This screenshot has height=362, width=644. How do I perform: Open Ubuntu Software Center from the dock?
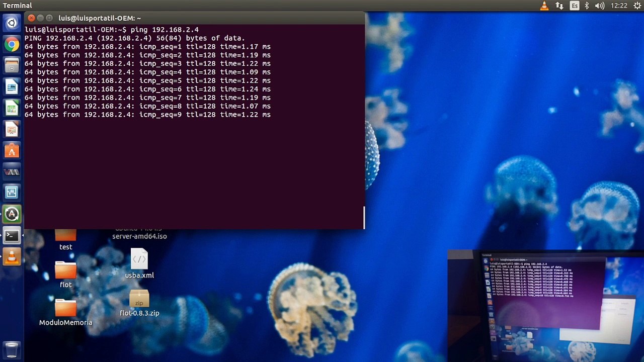click(x=12, y=150)
